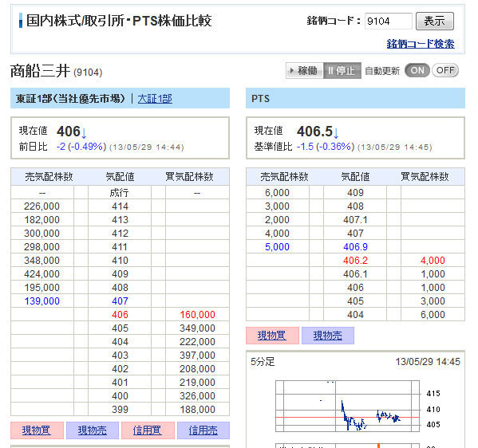Click the 表示 button
The width and height of the screenshot is (478, 448).
coord(434,21)
